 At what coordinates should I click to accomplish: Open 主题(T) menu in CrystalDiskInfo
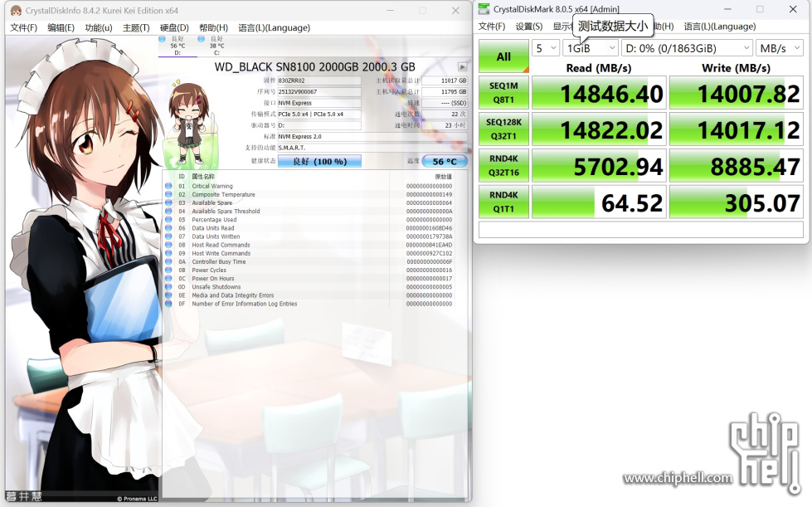[136, 27]
